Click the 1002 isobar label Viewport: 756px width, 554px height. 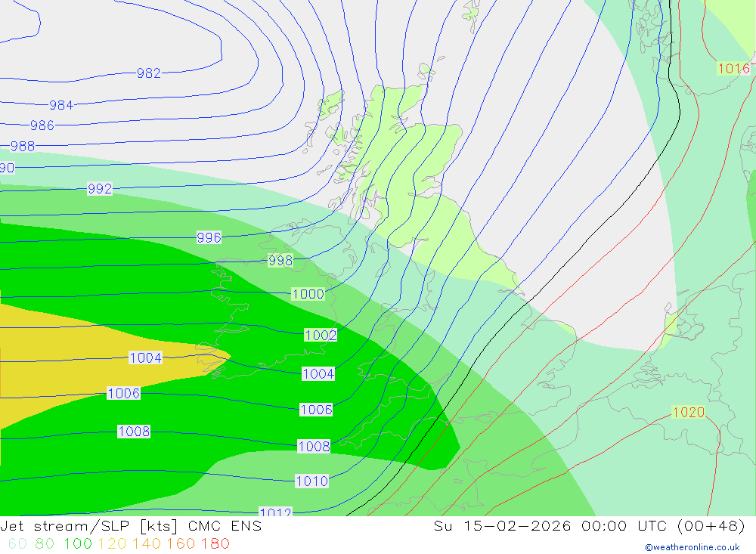[x=321, y=335]
